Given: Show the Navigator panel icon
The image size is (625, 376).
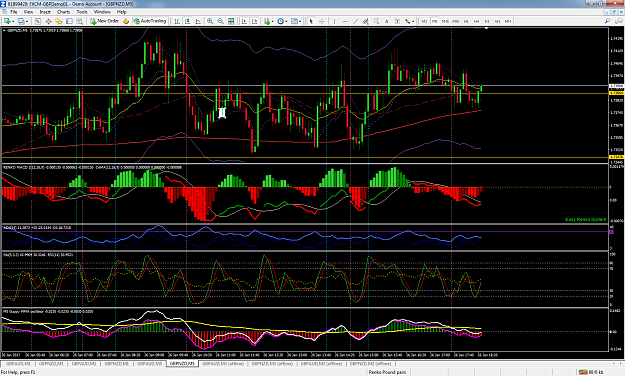Looking at the screenshot, I should [59, 21].
